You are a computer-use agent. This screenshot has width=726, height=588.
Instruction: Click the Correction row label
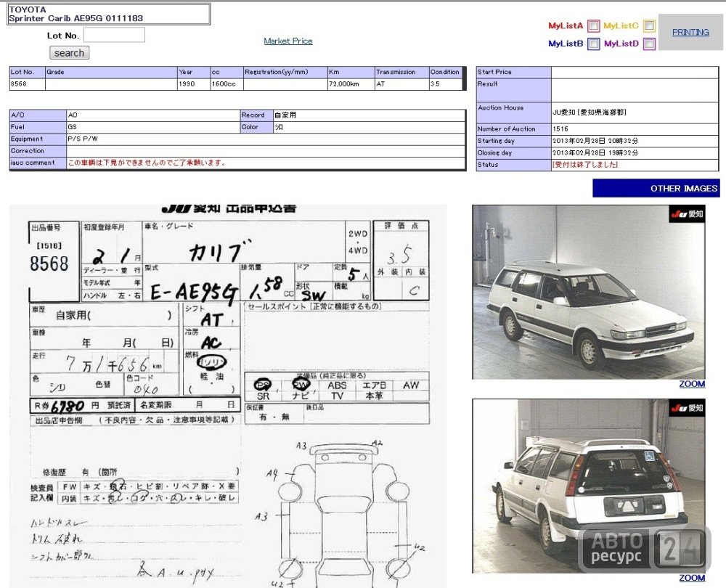[x=38, y=151]
